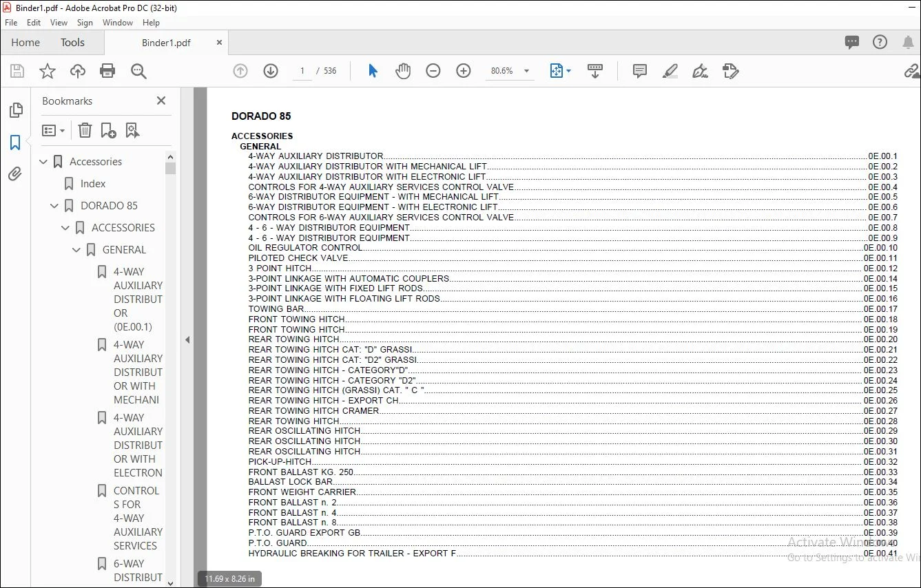The image size is (921, 588).
Task: Activate the Hand pan tool
Action: pyautogui.click(x=403, y=71)
